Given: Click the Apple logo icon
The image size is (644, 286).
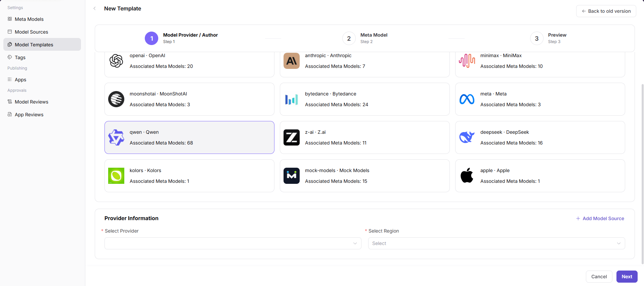Looking at the screenshot, I should click(x=467, y=175).
